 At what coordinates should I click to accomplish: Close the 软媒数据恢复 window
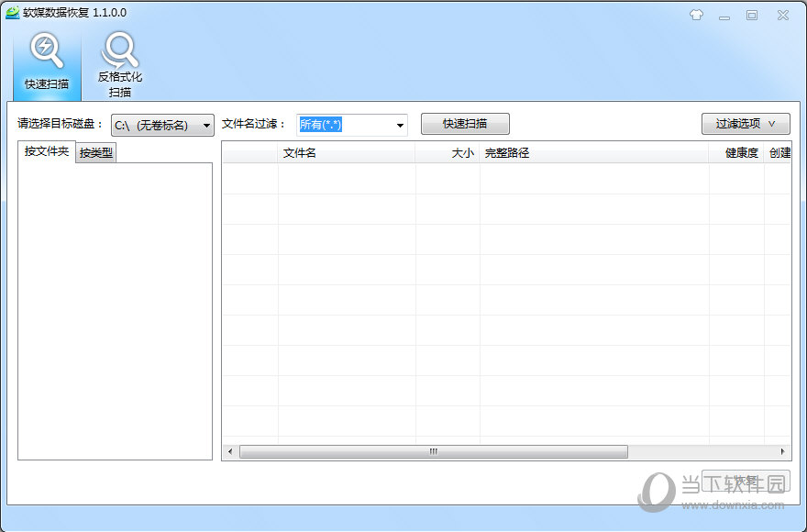[x=783, y=16]
